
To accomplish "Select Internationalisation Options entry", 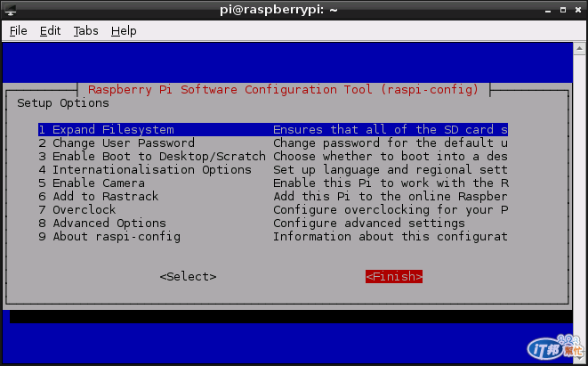I will click(x=272, y=170).
